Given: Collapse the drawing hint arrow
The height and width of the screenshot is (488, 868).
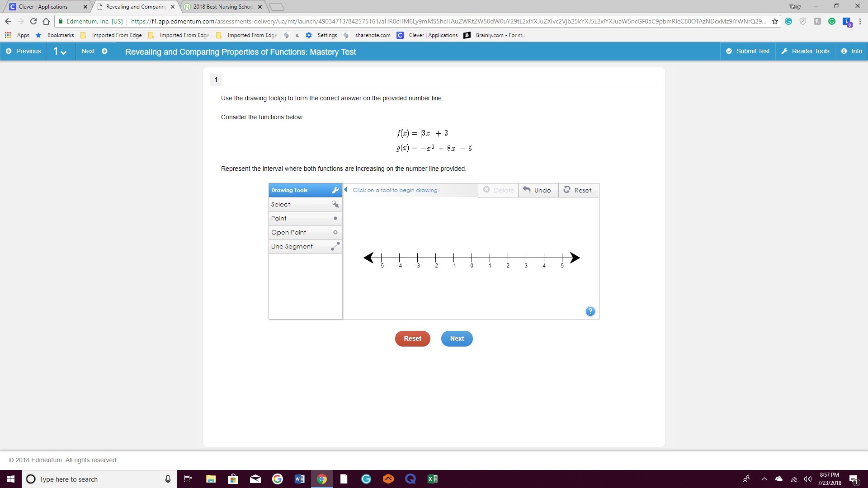Looking at the screenshot, I should 346,190.
